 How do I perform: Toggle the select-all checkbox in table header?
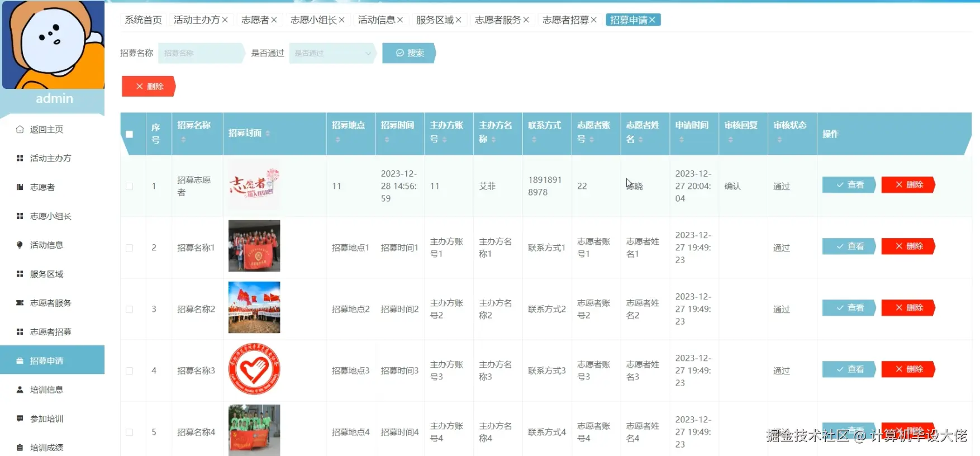pos(130,134)
